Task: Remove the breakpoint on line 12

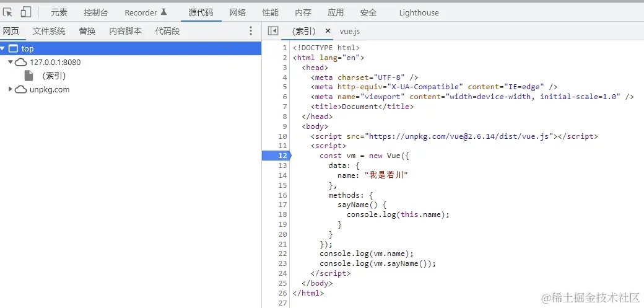Action: (276, 156)
